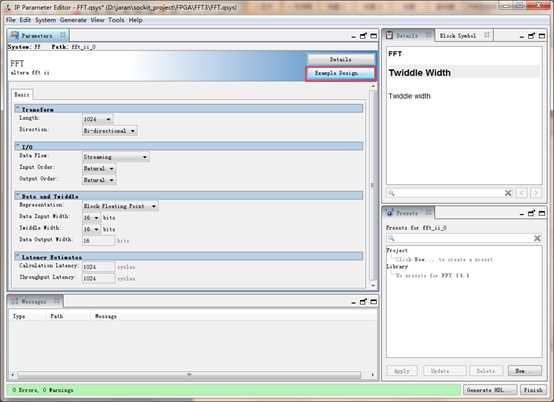The image size is (554, 402).
Task: Collapse the Latency Estimates section
Action: click(18, 256)
